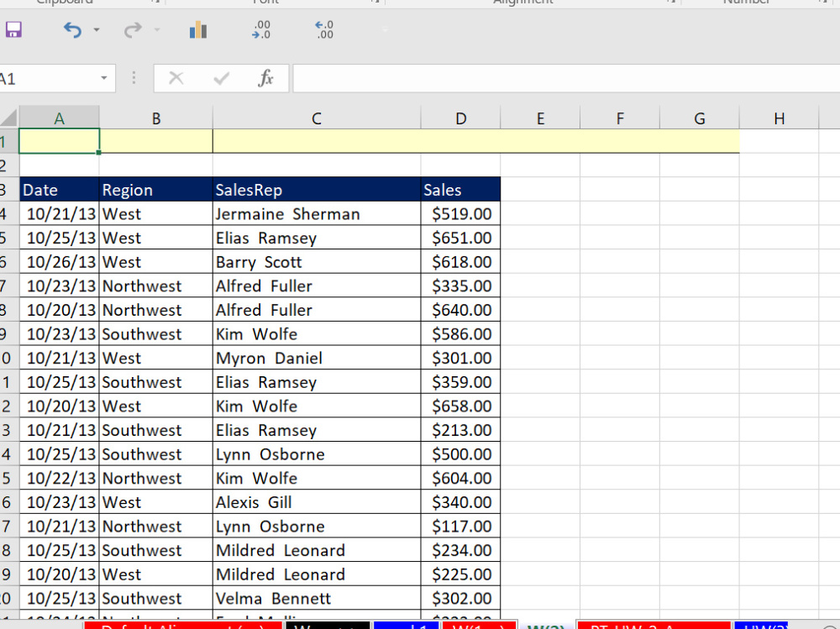Select the cell with $301.00
Image resolution: width=840 pixels, height=629 pixels.
pos(460,358)
